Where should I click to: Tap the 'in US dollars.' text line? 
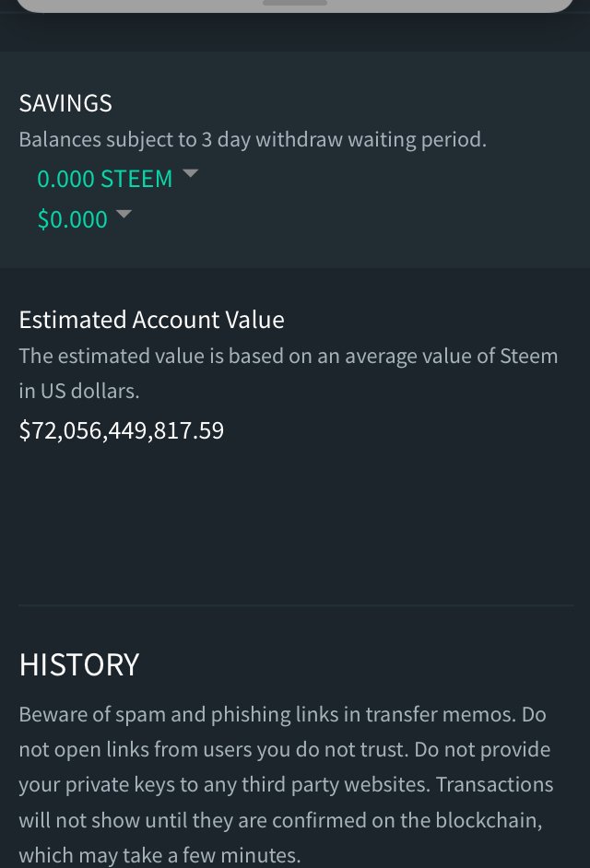pos(79,392)
